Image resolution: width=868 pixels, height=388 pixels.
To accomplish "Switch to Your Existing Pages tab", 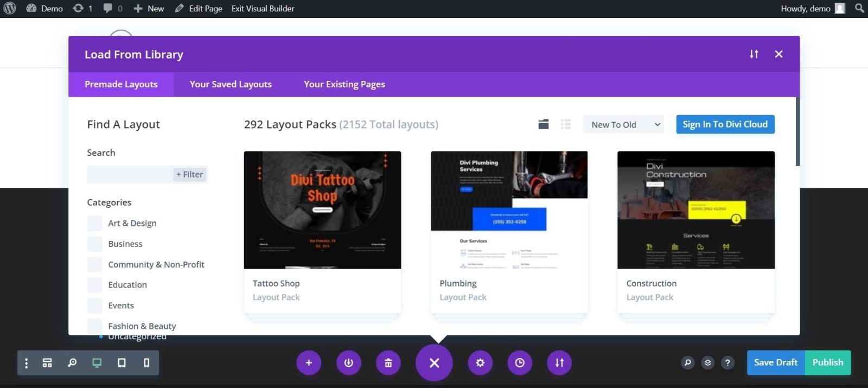I will 344,84.
